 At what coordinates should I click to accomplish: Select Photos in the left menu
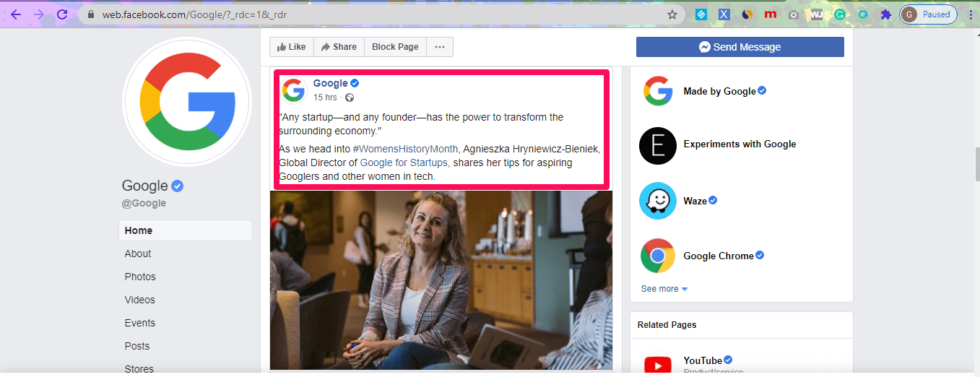[140, 277]
